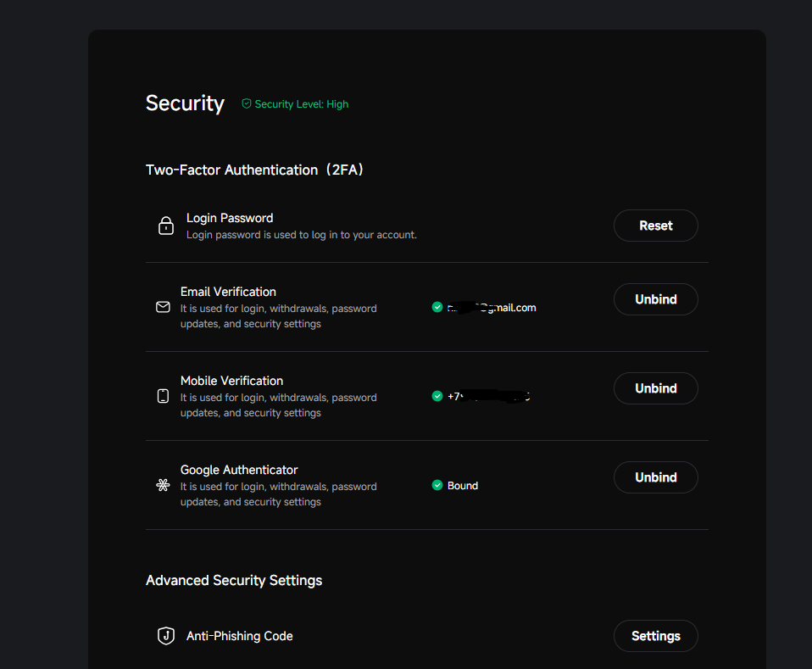Click the 'Two-Factor Authentication (2FA)' heading
812x669 pixels.
tap(254, 170)
